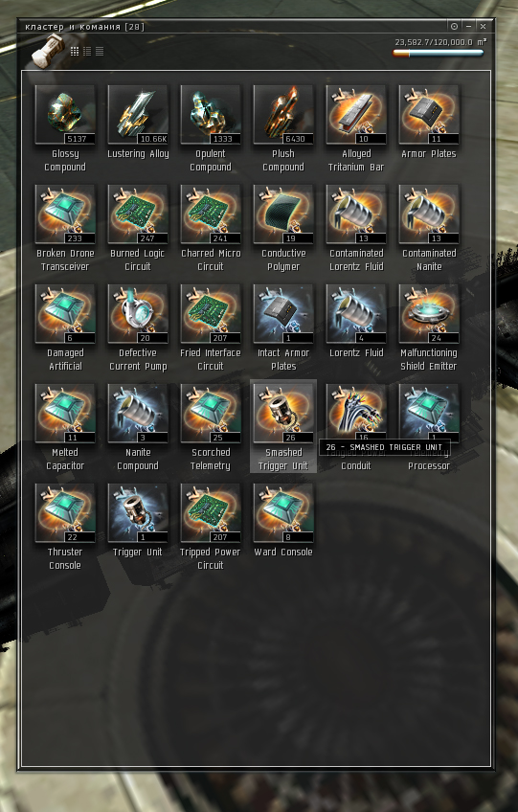Select the Conductive Polymer item
The width and height of the screenshot is (518, 812).
click(x=283, y=214)
